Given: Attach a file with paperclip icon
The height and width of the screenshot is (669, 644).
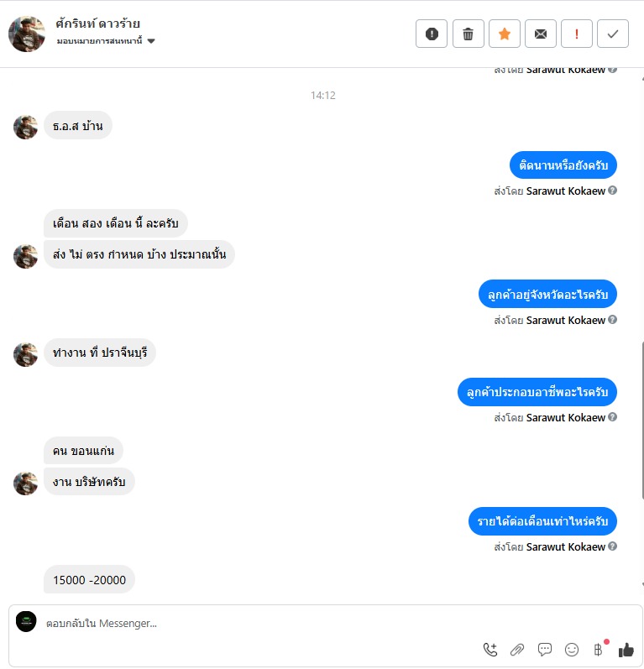Looking at the screenshot, I should click(x=517, y=650).
